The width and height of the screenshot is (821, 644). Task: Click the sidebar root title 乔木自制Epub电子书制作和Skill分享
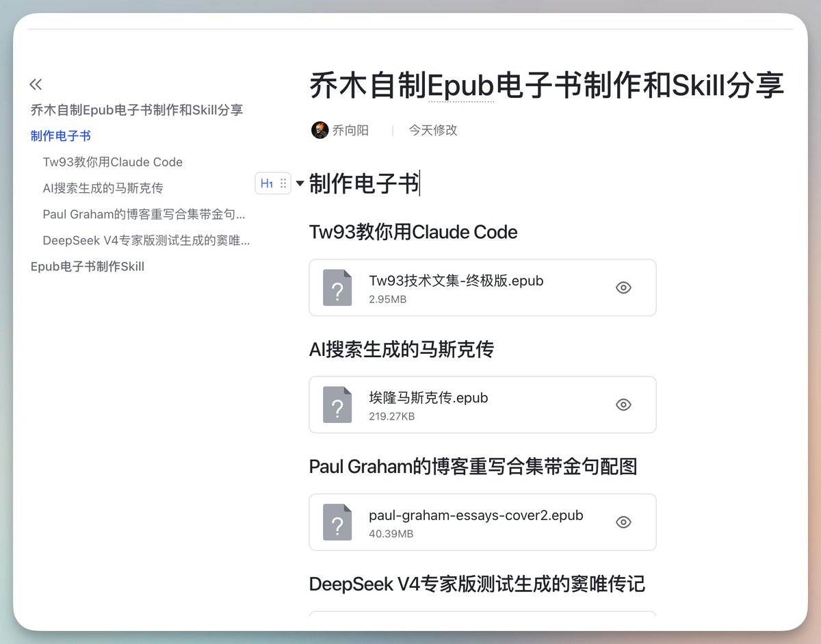137,110
